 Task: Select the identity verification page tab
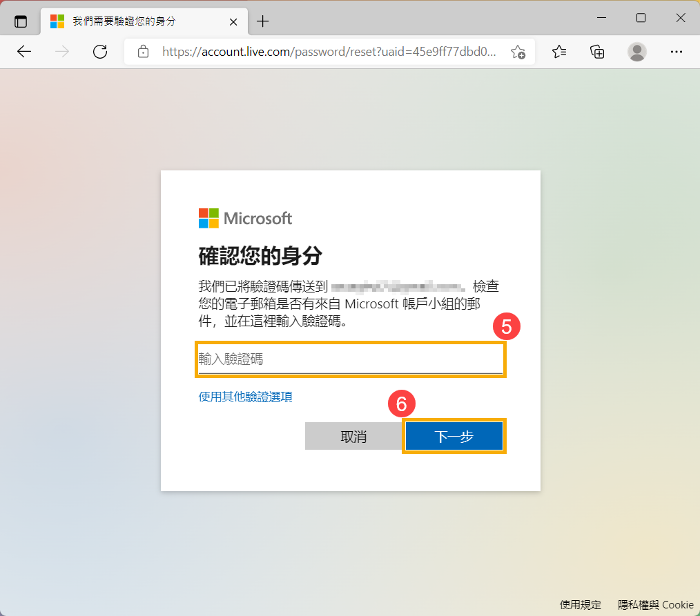coord(144,21)
